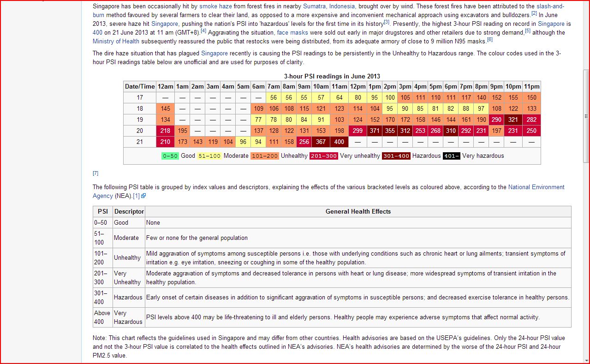Click the Singapore link after 'severe haze hit'
This screenshot has width=590, height=364.
click(x=165, y=24)
